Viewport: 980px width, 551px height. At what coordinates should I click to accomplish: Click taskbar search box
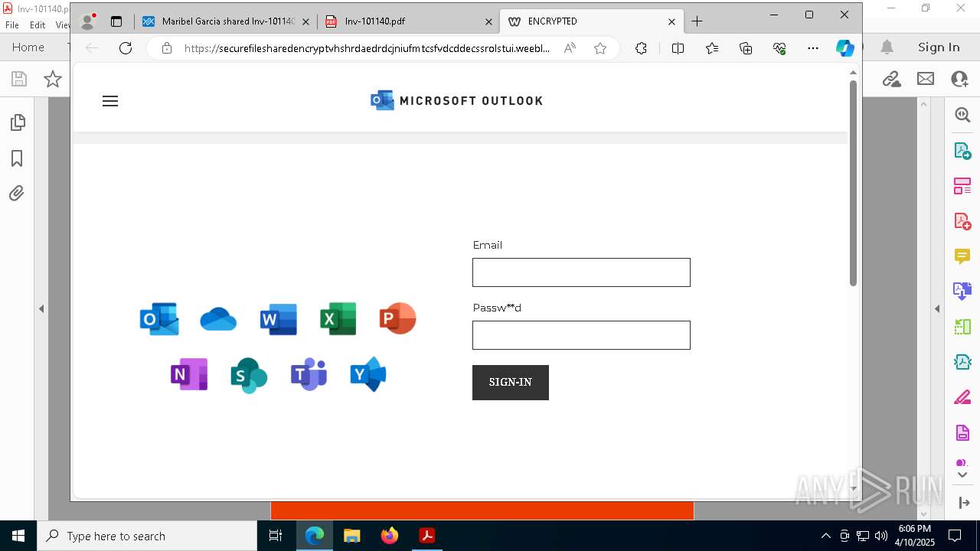tap(147, 536)
